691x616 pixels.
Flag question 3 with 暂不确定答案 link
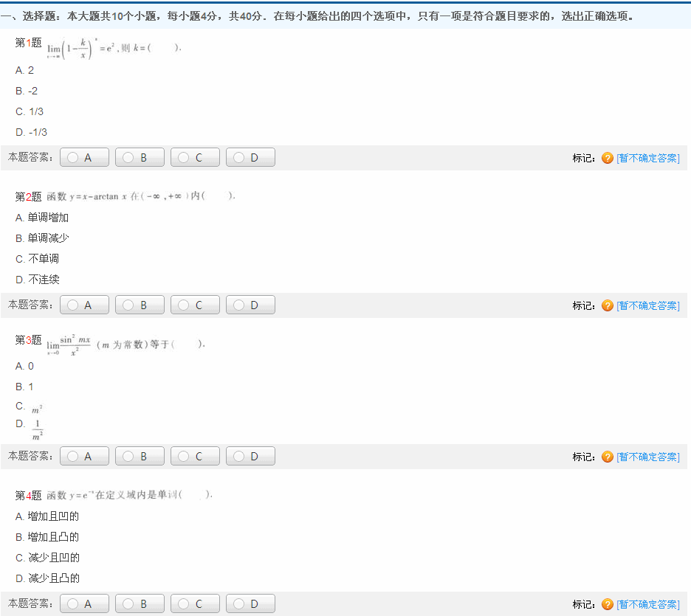coord(647,457)
